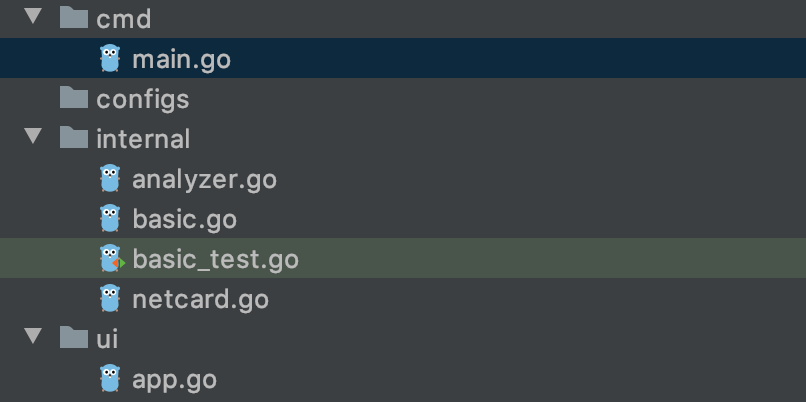Viewport: 806px width, 402px height.
Task: Open the basic_test.go file label
Action: click(215, 260)
